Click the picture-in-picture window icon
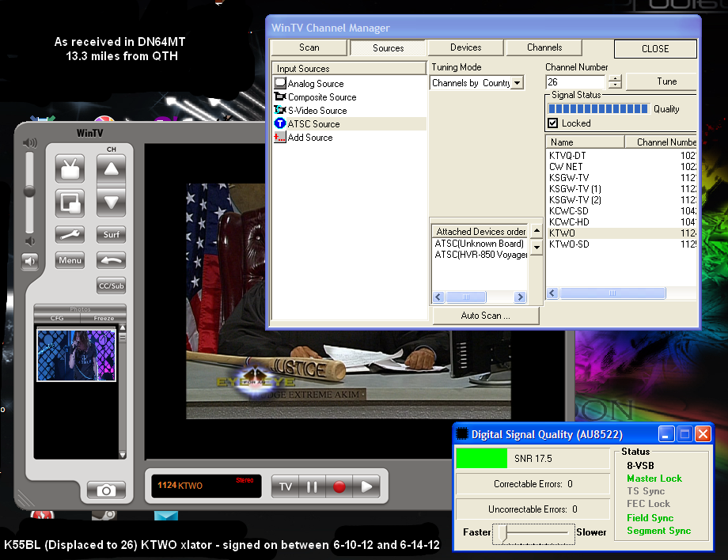Viewport: 728px width, 560px height. click(70, 202)
